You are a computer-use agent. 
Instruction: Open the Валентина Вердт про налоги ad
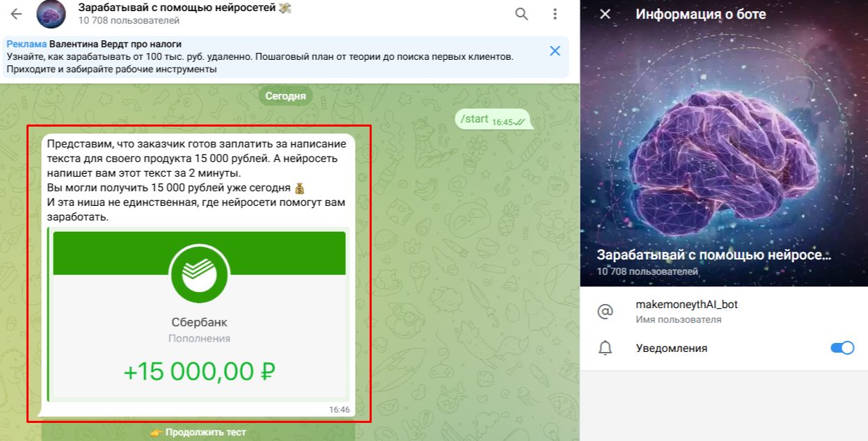pos(115,43)
